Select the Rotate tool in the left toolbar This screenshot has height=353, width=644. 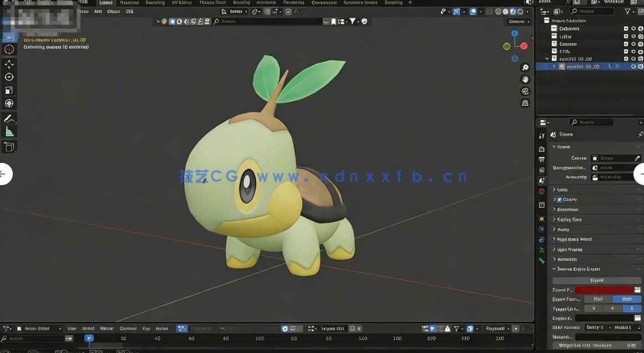tap(9, 76)
